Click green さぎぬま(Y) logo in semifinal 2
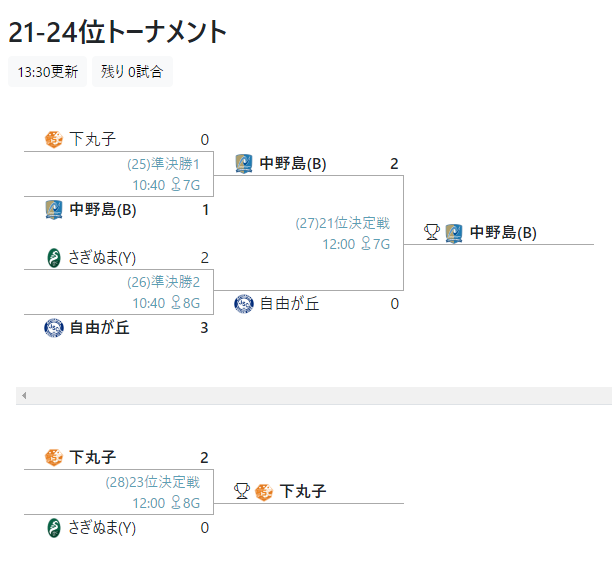This screenshot has width=612, height=566. [x=54, y=258]
